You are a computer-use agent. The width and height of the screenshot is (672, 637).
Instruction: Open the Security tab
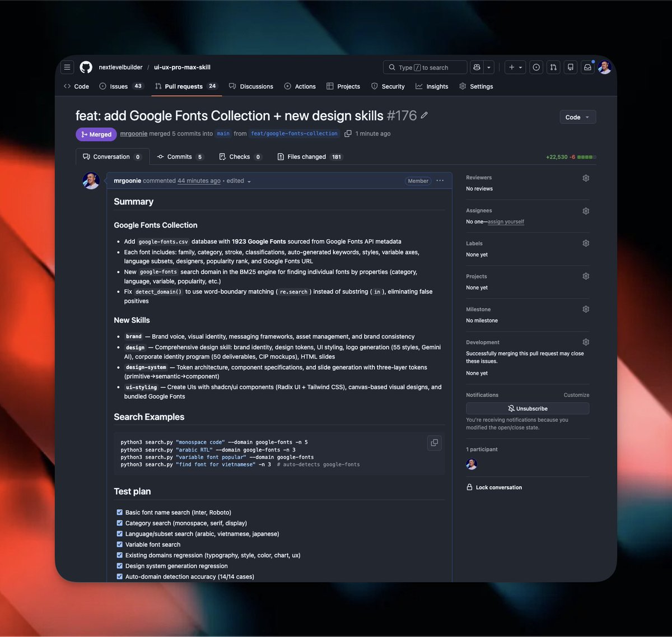pos(388,86)
